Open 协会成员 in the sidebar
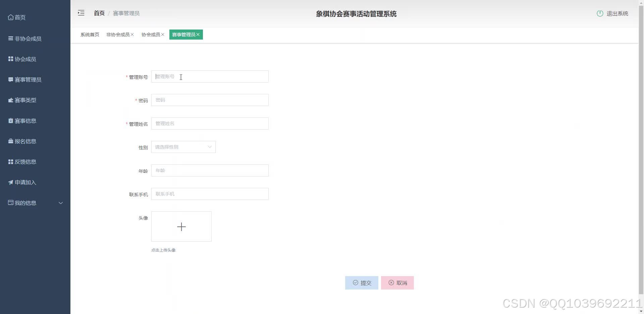 [x=35, y=59]
